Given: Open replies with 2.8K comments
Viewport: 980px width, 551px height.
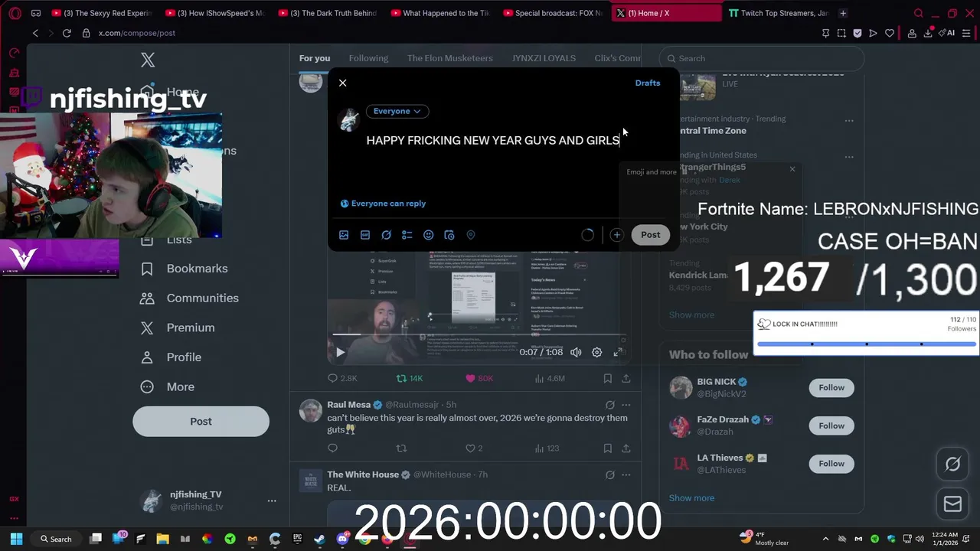Looking at the screenshot, I should (x=342, y=378).
